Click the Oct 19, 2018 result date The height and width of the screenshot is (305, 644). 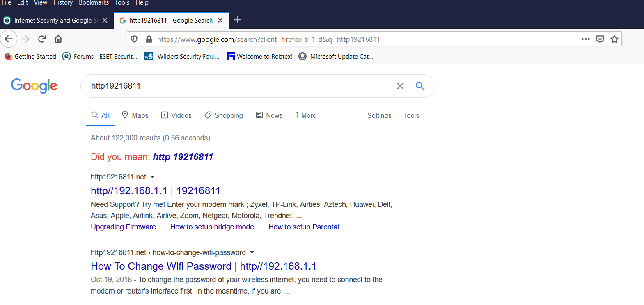click(x=111, y=280)
